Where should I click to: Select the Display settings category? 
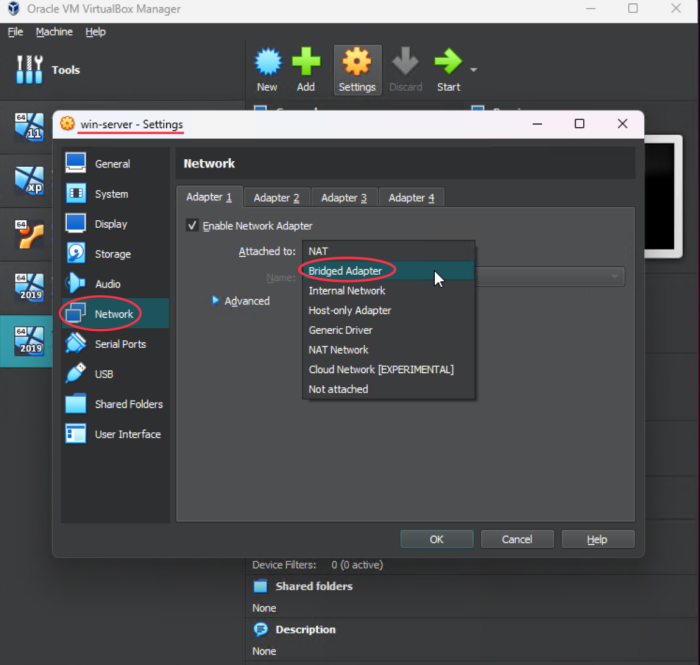(x=111, y=224)
